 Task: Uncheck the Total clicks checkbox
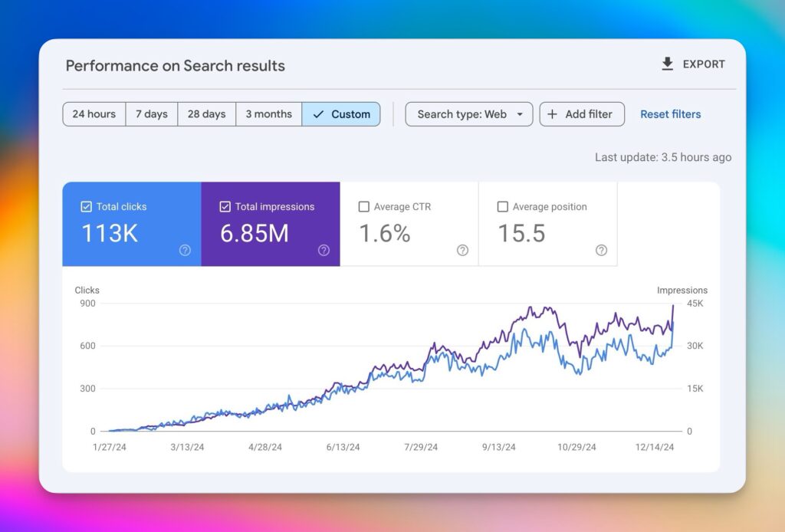coord(86,206)
